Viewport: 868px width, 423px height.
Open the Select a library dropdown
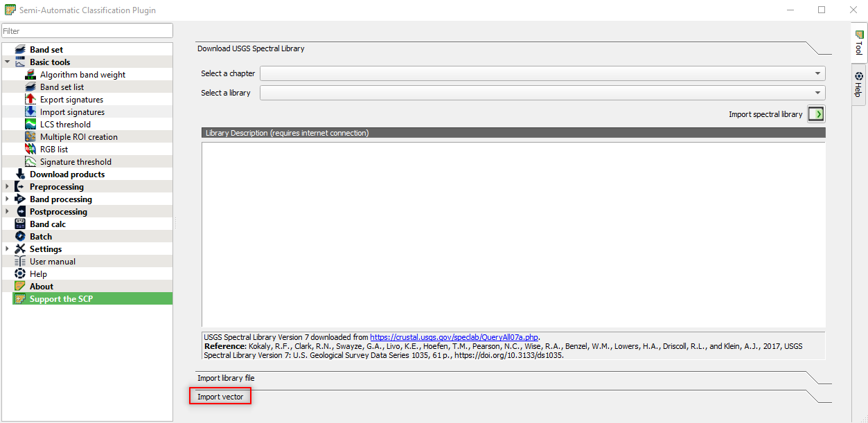542,93
